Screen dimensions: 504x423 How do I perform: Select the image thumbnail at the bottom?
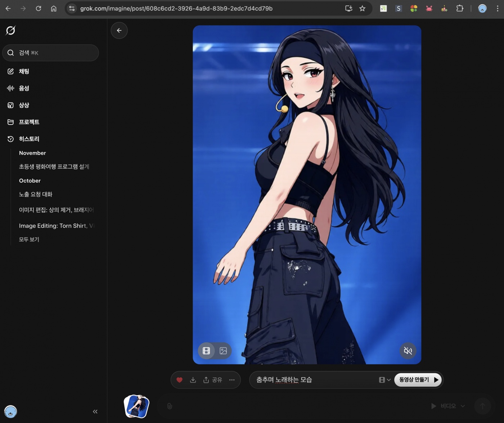pyautogui.click(x=136, y=406)
